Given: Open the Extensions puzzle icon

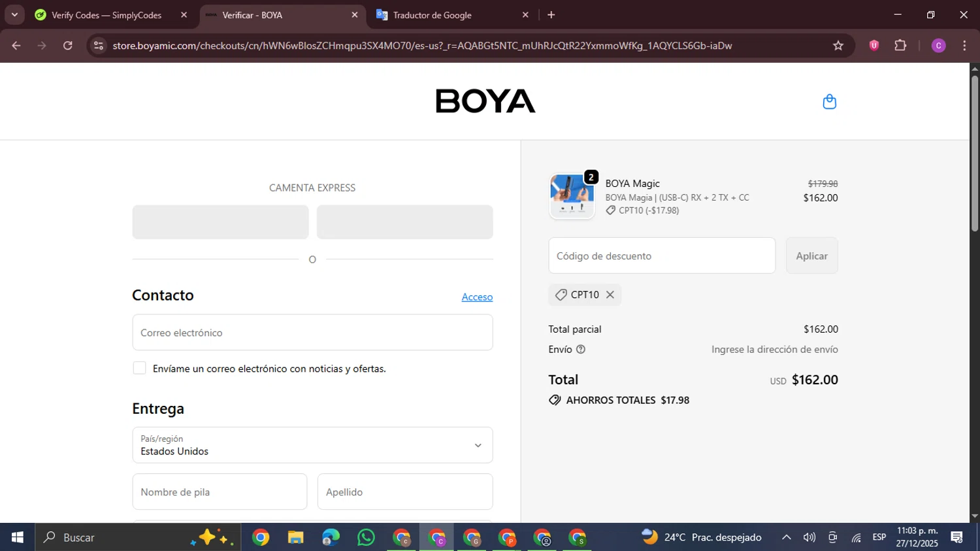Looking at the screenshot, I should (x=900, y=46).
